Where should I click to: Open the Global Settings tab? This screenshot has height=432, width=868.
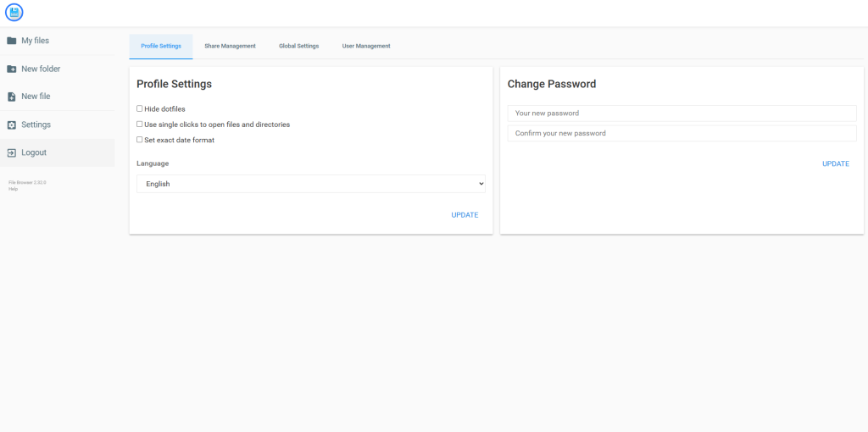[x=298, y=46]
